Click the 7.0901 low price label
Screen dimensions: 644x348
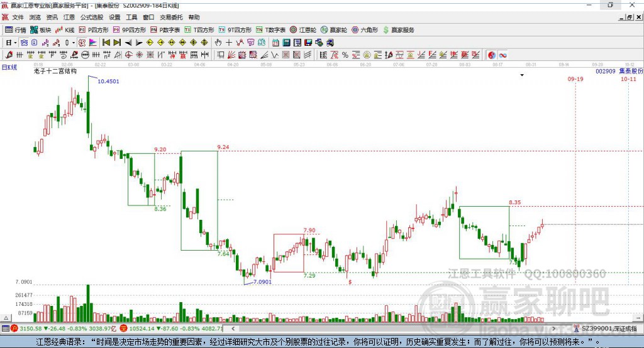coord(262,282)
